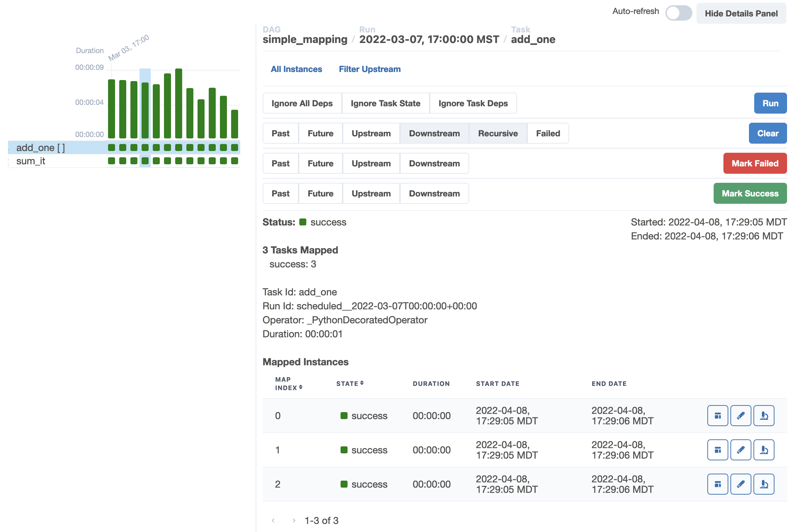Go to next page of mapped instances
Screen dimensions: 793x532
pos(294,520)
